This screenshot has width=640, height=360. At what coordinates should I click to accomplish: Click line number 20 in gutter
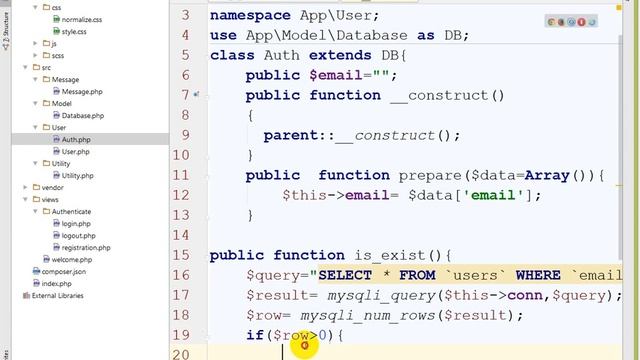[x=181, y=354]
